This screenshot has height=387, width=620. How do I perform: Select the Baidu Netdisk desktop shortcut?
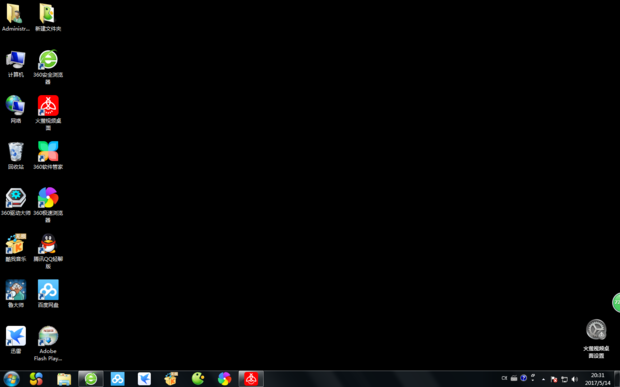[48, 293]
